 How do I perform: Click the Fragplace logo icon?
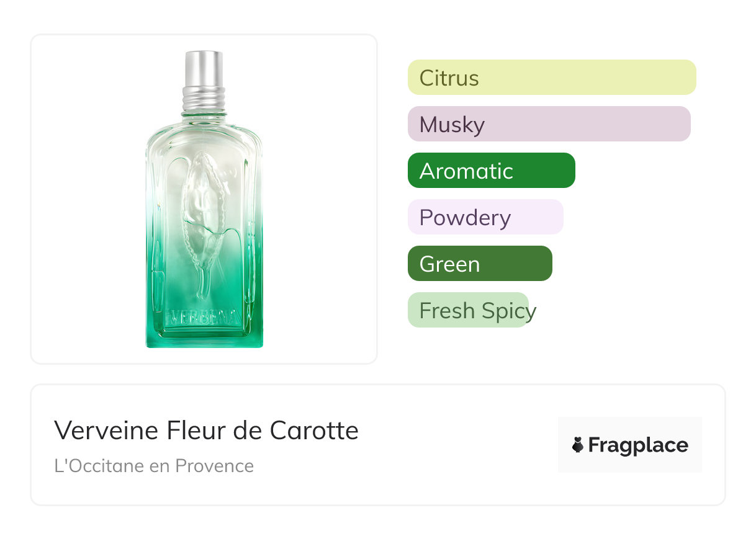[x=578, y=445]
